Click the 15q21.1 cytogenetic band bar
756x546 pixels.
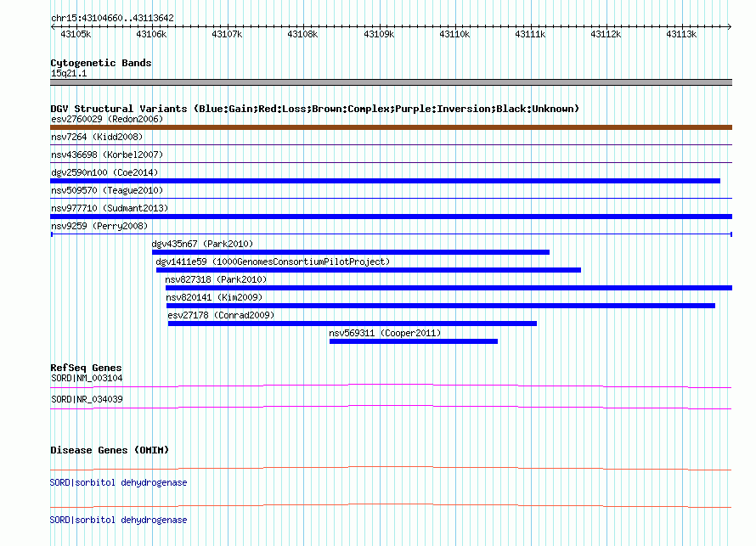(x=391, y=82)
